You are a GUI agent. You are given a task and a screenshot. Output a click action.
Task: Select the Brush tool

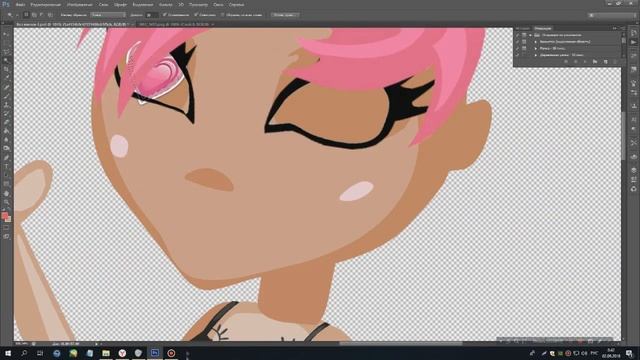coord(6,96)
